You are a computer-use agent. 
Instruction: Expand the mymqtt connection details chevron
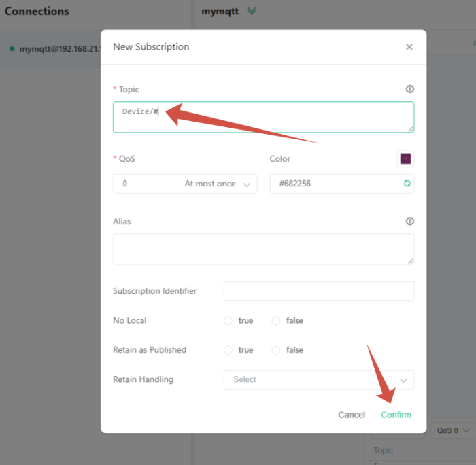click(252, 11)
